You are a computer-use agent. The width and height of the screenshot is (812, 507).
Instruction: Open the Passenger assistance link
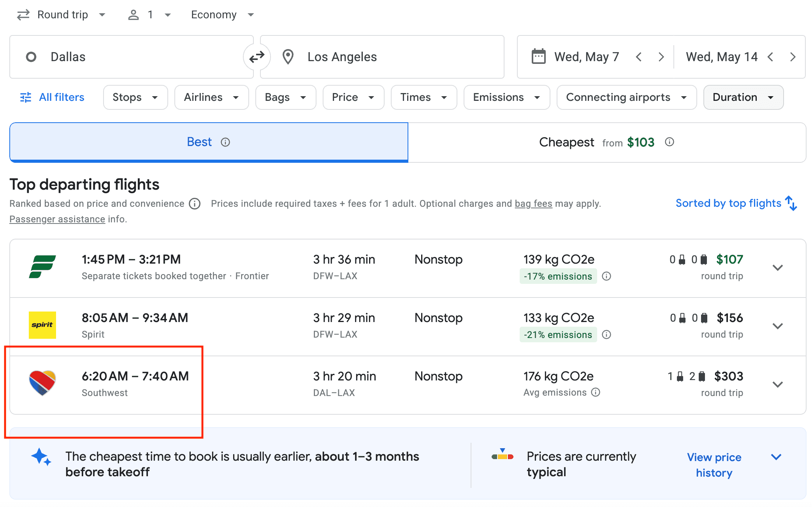57,219
